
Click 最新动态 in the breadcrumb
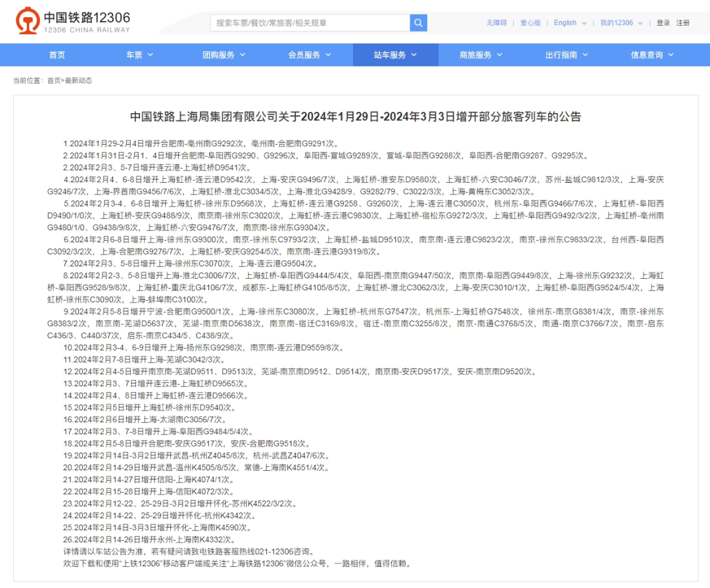click(78, 81)
